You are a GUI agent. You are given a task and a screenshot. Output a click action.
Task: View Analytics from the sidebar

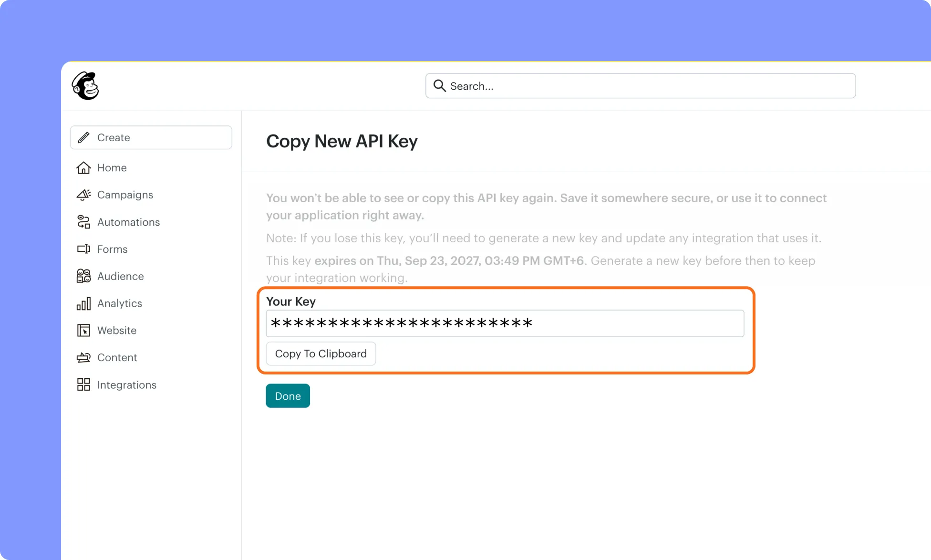click(x=119, y=303)
